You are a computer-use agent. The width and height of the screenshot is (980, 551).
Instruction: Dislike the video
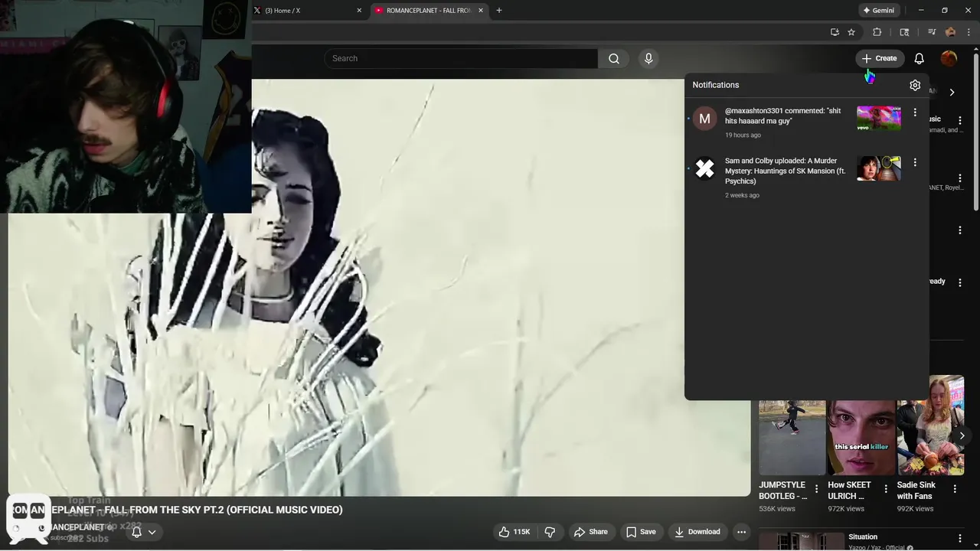pos(550,532)
